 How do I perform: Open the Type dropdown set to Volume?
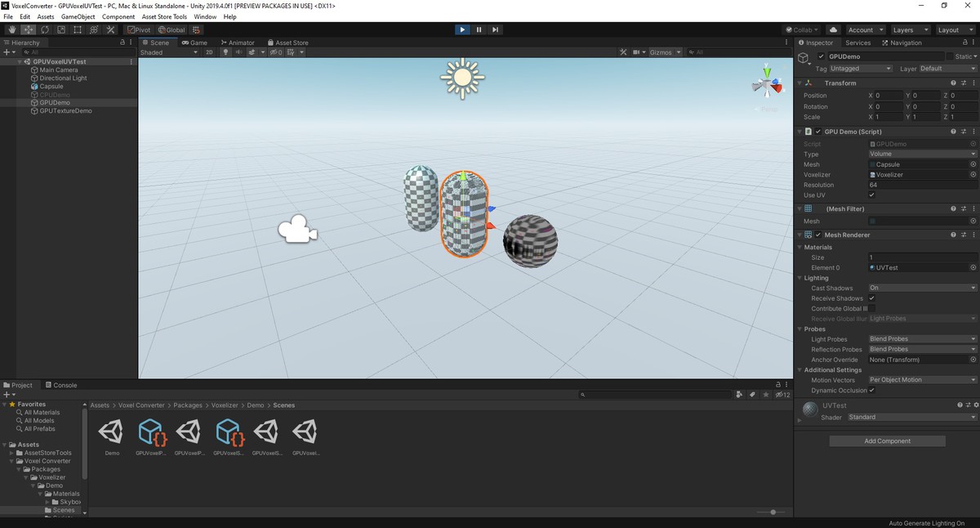click(921, 154)
